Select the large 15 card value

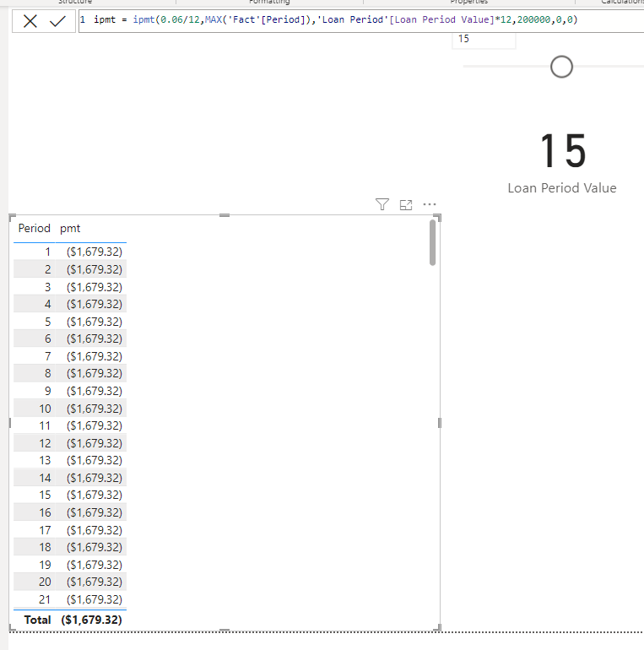coord(563,151)
